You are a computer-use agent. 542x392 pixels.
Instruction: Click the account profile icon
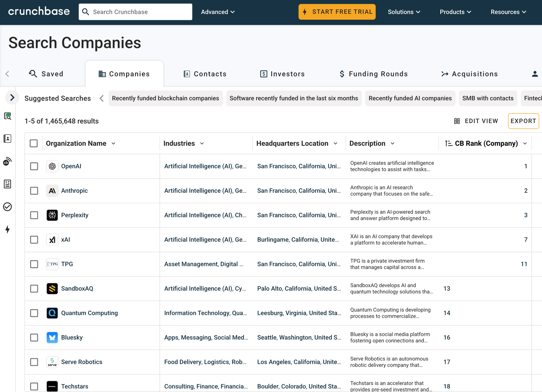tap(535, 74)
